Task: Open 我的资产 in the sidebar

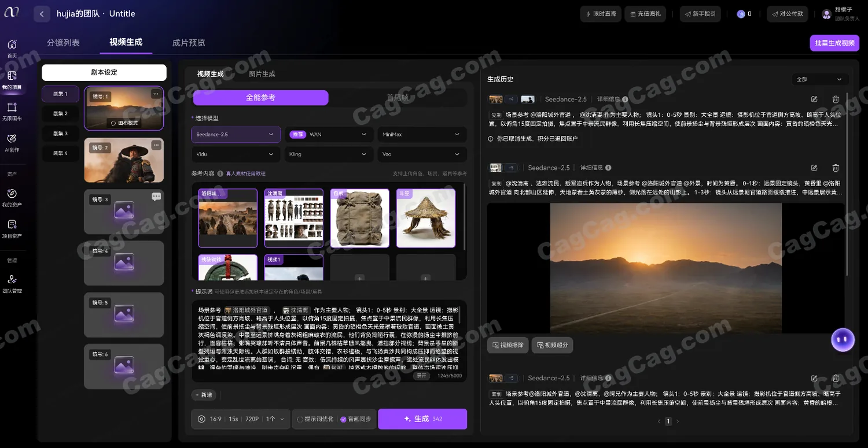Action: tap(12, 198)
